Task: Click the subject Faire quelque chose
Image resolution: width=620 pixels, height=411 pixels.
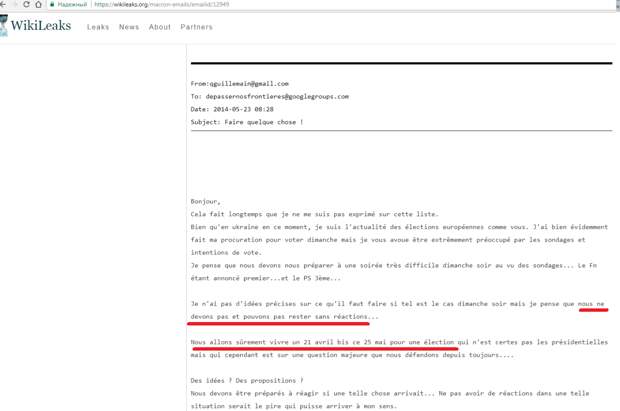Action: [x=264, y=122]
